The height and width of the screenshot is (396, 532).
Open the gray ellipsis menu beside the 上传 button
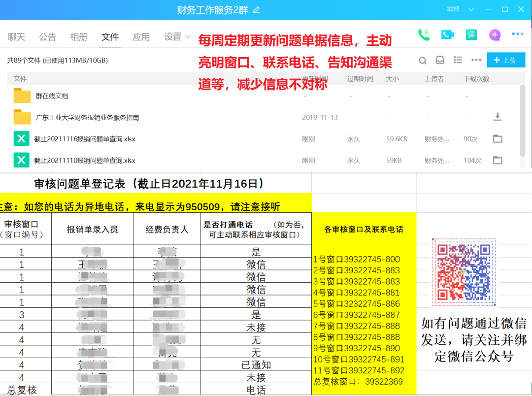(476, 60)
